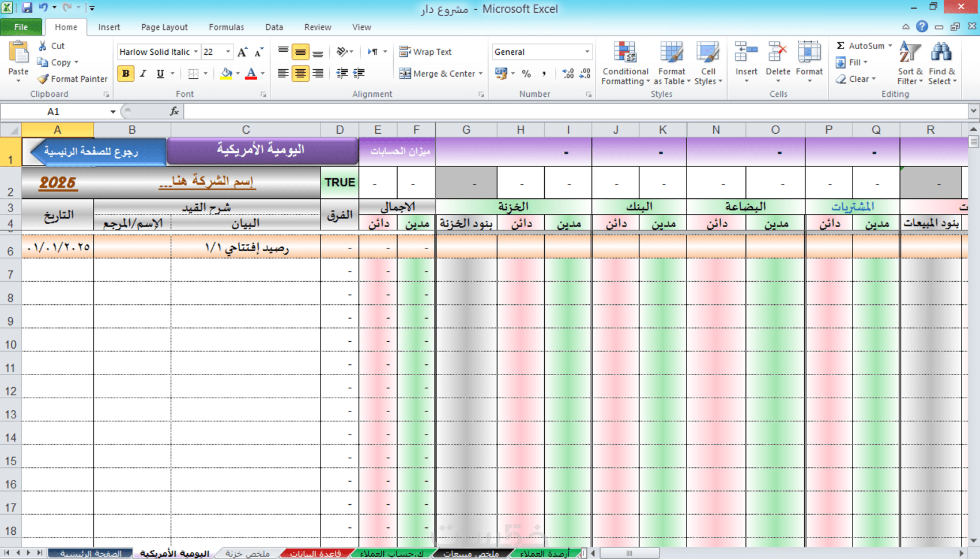This screenshot has width=980, height=559.
Task: Apply Comma Style number format
Action: click(544, 74)
